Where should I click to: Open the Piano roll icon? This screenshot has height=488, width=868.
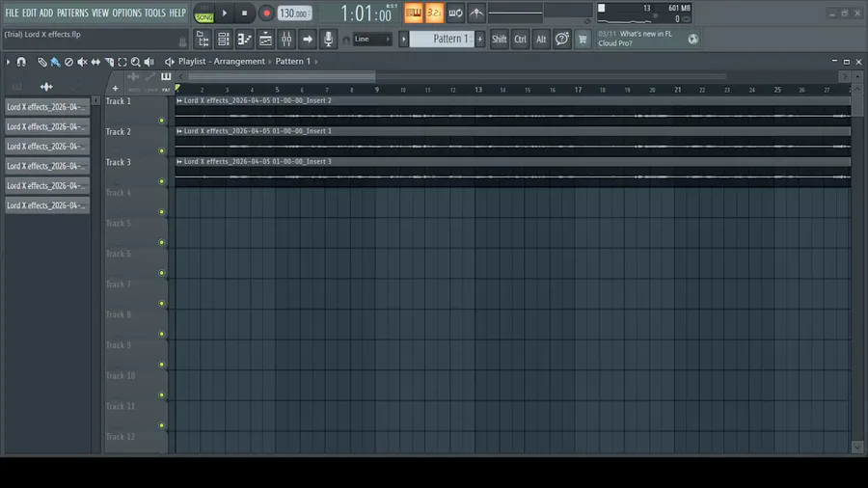click(244, 40)
